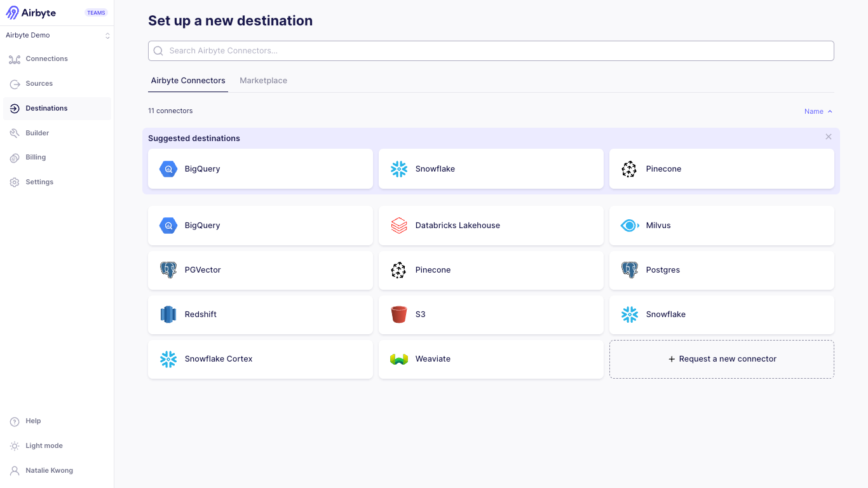Open the Builder page icon

click(x=15, y=133)
